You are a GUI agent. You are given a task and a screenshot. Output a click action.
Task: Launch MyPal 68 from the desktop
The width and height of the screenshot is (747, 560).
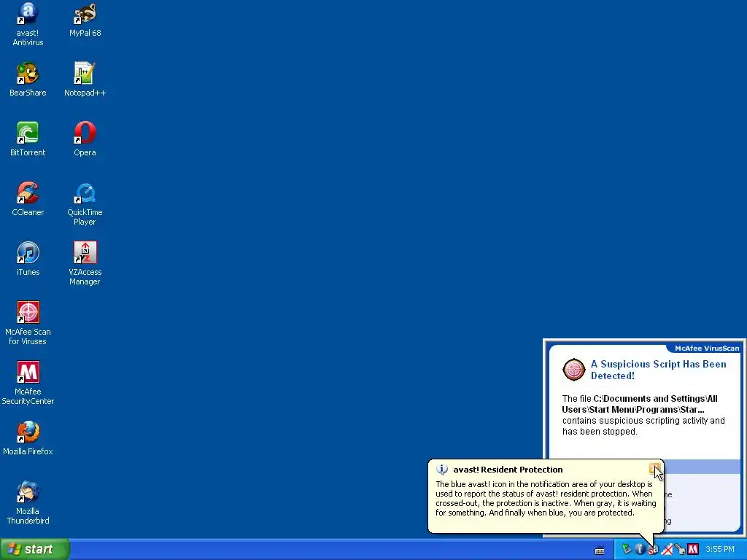(x=85, y=20)
